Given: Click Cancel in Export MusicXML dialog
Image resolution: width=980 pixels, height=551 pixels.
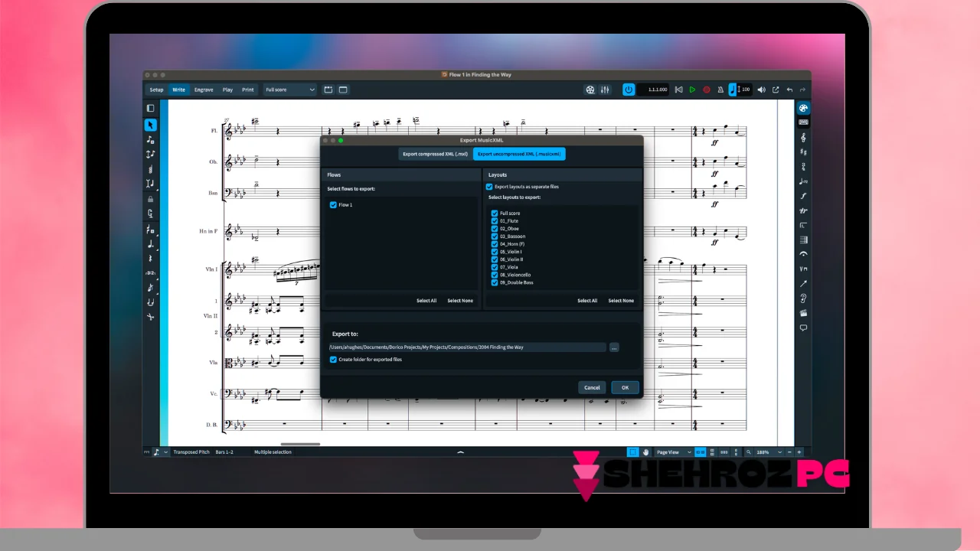Looking at the screenshot, I should click(592, 387).
